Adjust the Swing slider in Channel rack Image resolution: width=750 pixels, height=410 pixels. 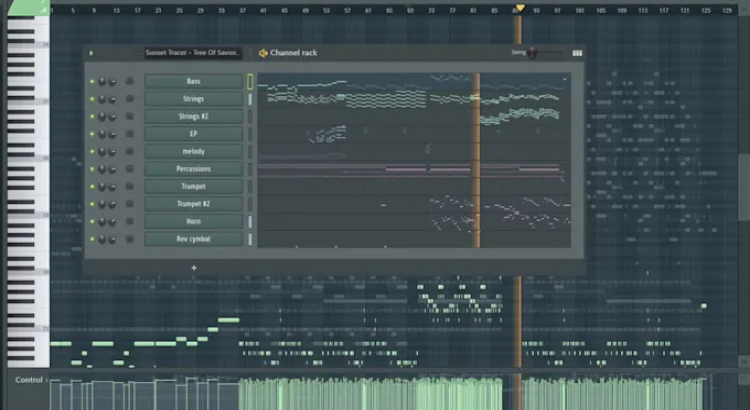coord(533,53)
